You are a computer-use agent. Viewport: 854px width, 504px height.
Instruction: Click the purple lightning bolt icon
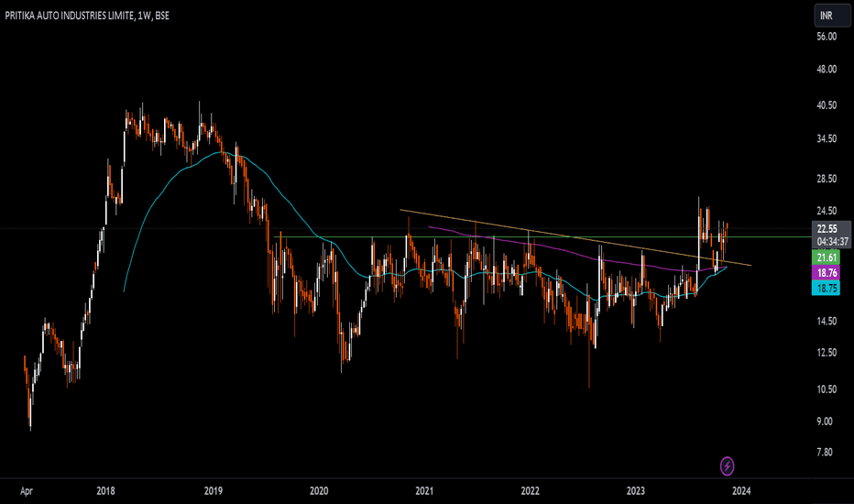[728, 466]
